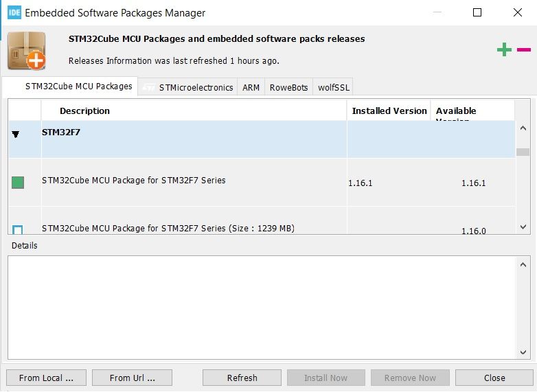Collapse the STM32F7 group arrow
537x392 pixels.
pyautogui.click(x=15, y=134)
